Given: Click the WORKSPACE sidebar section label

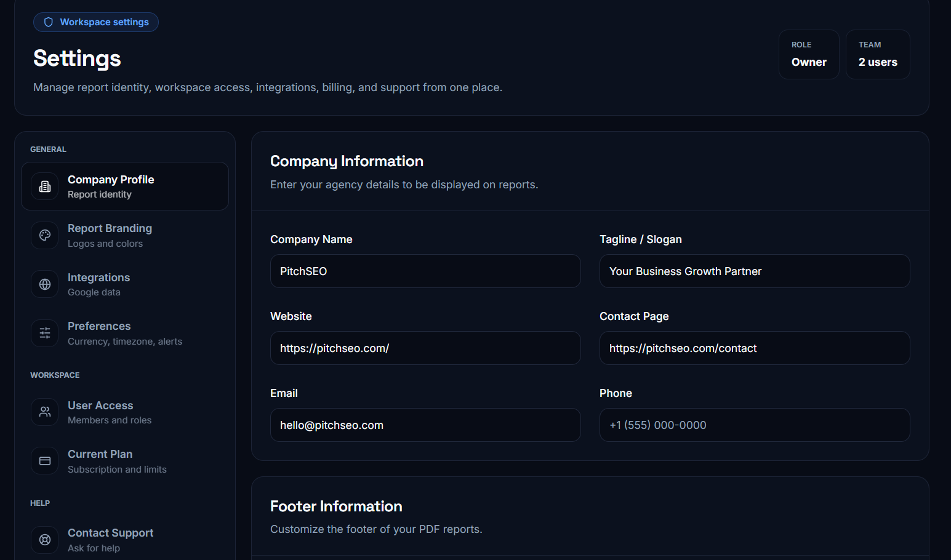Looking at the screenshot, I should click(55, 375).
